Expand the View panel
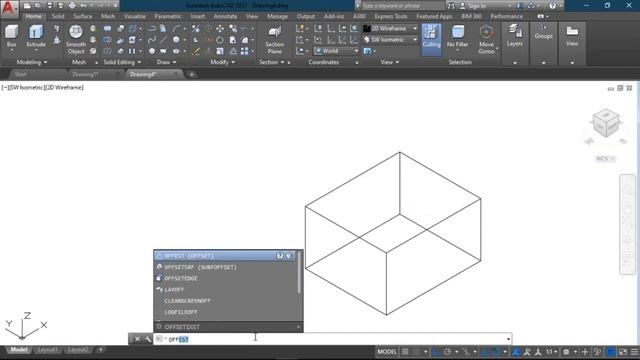This screenshot has width=640, height=360. point(390,62)
